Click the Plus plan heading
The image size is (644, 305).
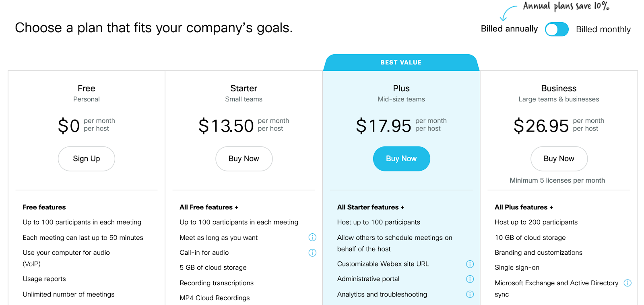coord(401,89)
